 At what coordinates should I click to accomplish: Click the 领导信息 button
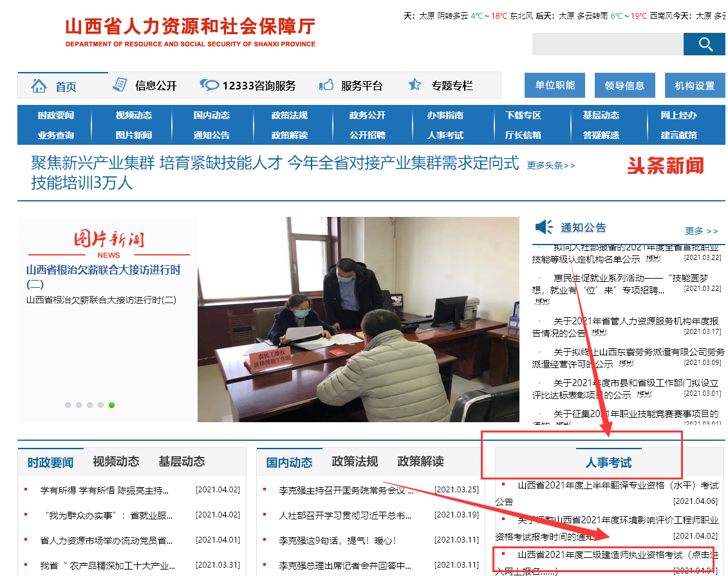tap(624, 84)
